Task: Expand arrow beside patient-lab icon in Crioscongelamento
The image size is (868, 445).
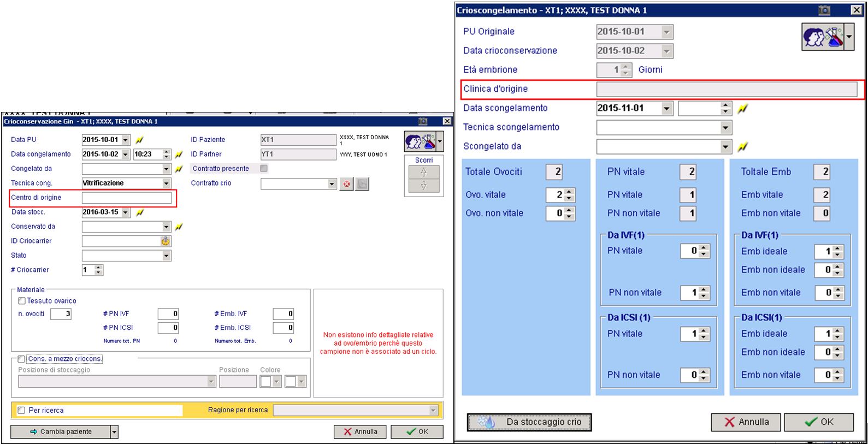Action: click(849, 37)
